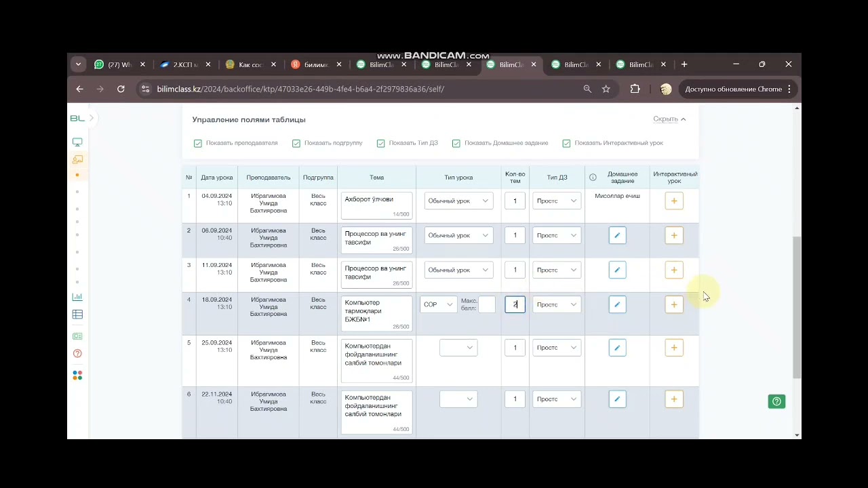Bookmark this page with the star icon

[x=606, y=89]
